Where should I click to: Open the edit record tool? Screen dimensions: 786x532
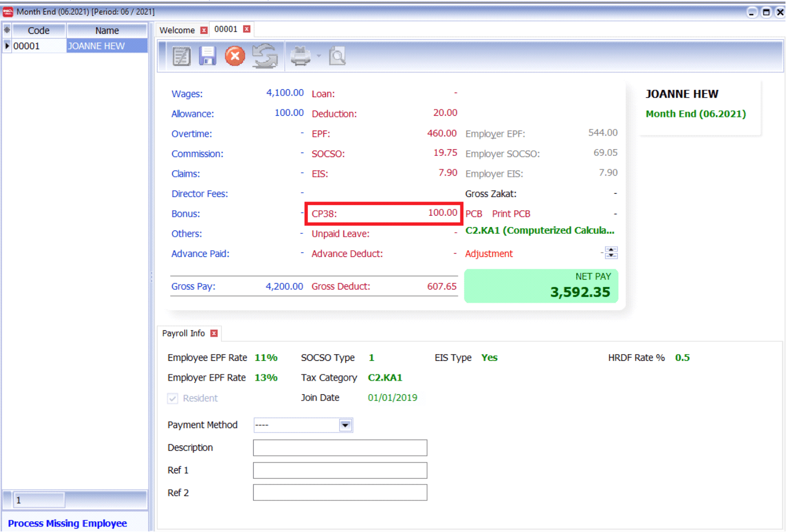point(181,55)
